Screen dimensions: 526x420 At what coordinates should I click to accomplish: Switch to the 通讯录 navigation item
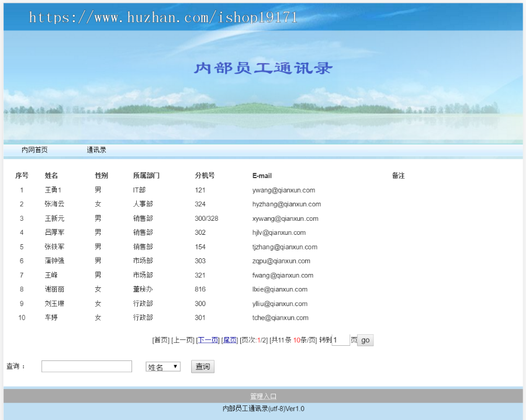pos(94,150)
